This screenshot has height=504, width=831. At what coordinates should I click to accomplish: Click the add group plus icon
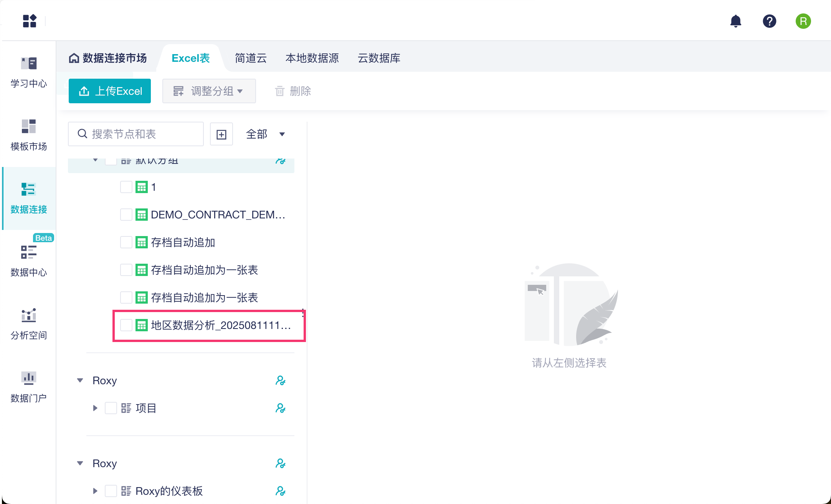point(221,134)
